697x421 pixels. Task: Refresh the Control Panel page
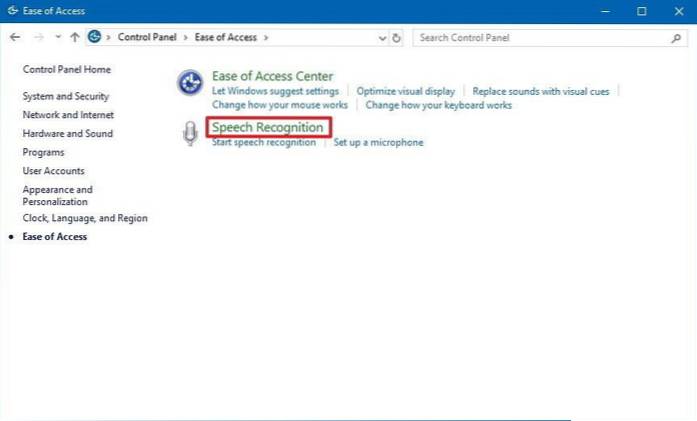[x=396, y=38]
